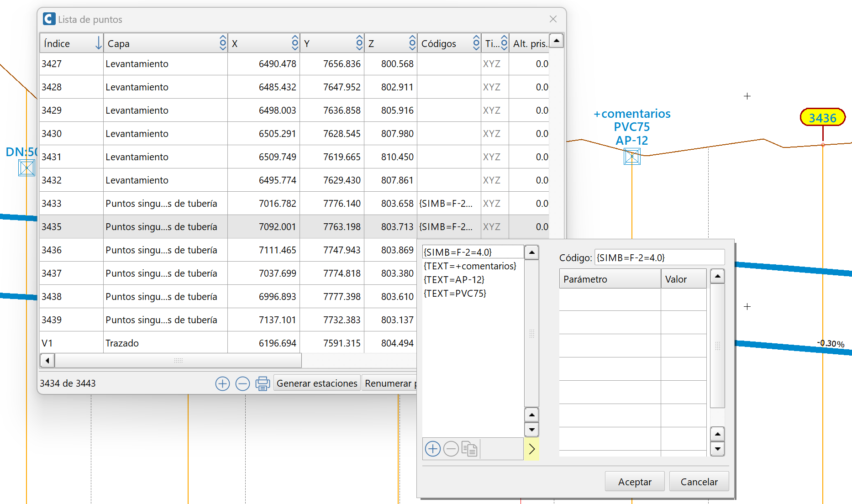The image size is (852, 504).
Task: Expand the Y column sort control
Action: (x=359, y=42)
